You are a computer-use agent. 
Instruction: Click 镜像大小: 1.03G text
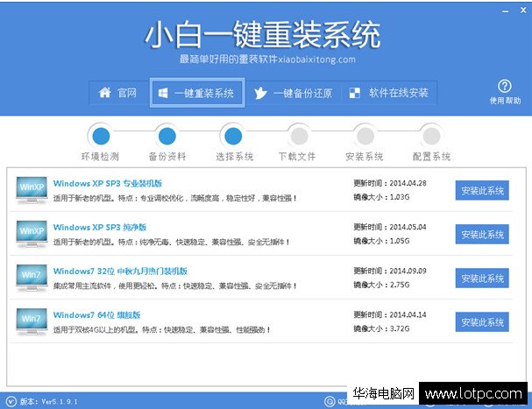pos(381,197)
